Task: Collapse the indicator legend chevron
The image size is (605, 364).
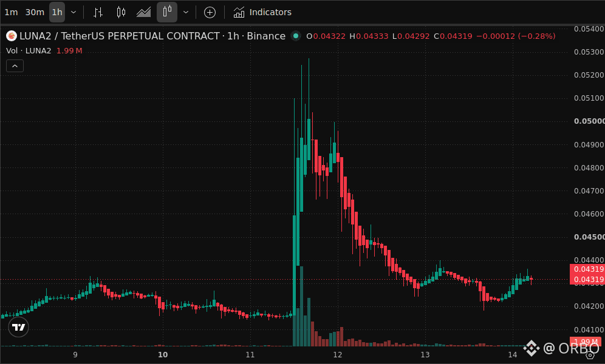Action: click(x=15, y=66)
